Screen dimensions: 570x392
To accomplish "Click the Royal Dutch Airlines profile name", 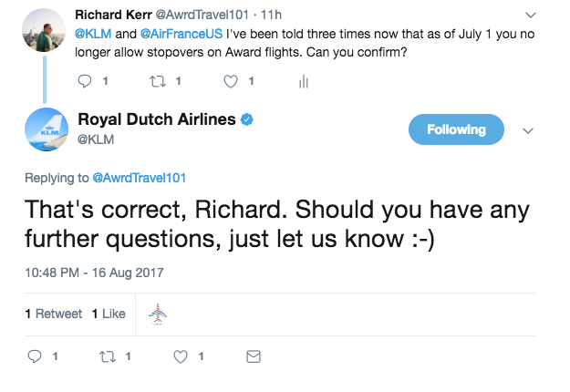I will 157,119.
